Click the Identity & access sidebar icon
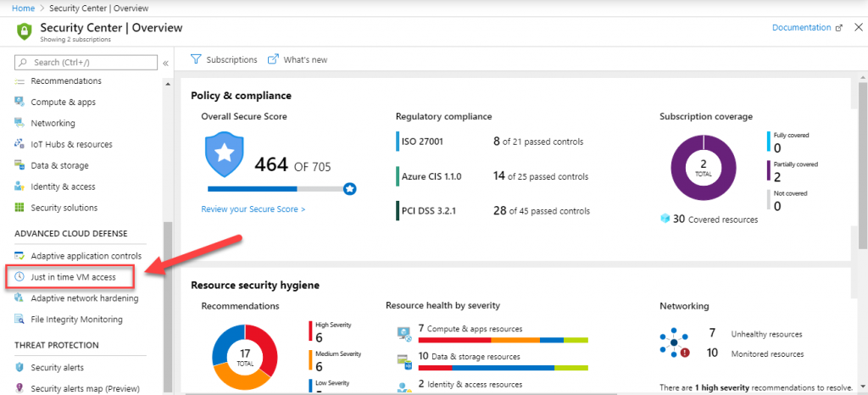The height and width of the screenshot is (395, 868). 19,186
